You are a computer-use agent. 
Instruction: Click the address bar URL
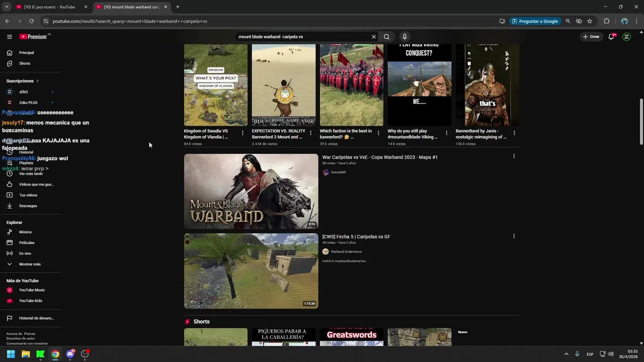[130, 21]
